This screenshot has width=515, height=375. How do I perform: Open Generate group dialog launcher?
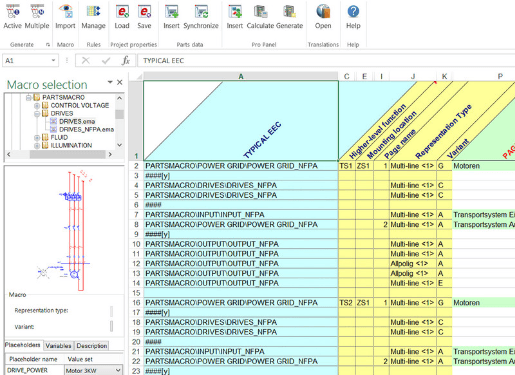[48, 45]
